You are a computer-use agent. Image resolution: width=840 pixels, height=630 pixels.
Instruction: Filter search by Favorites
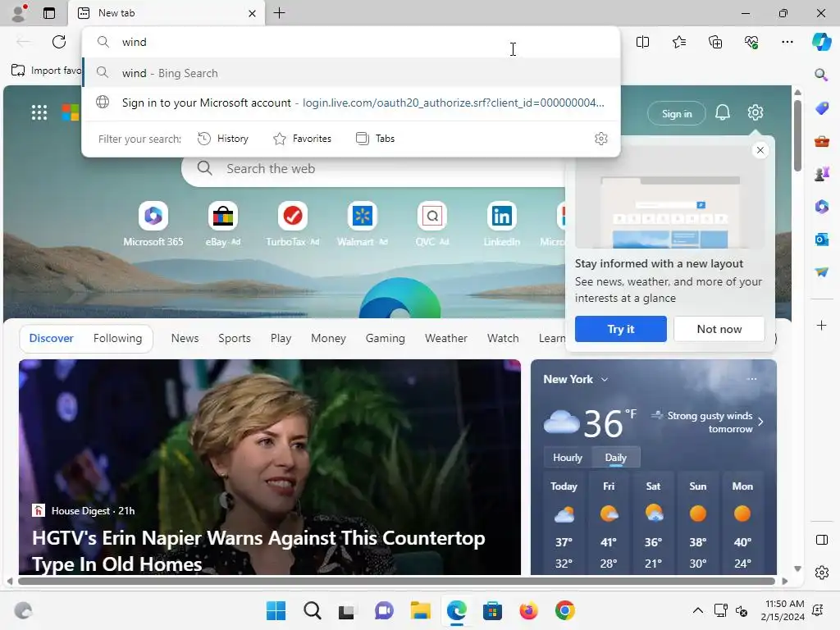coord(302,139)
